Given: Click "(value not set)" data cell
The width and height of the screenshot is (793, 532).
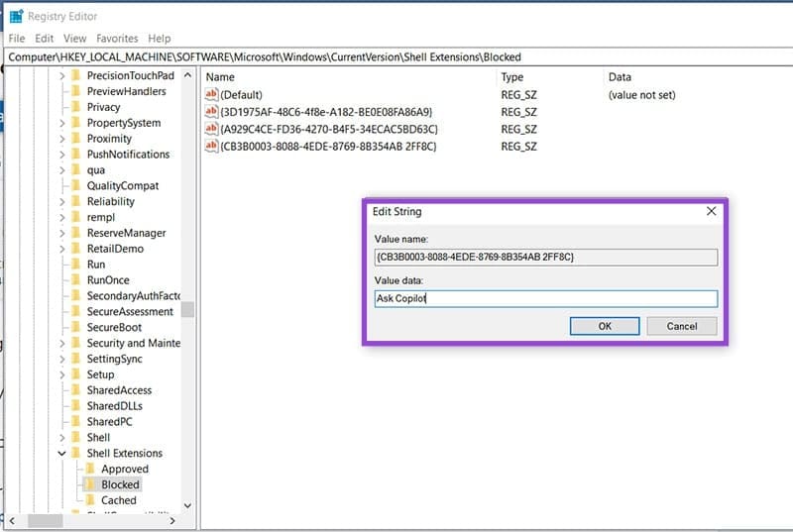Looking at the screenshot, I should coord(641,94).
